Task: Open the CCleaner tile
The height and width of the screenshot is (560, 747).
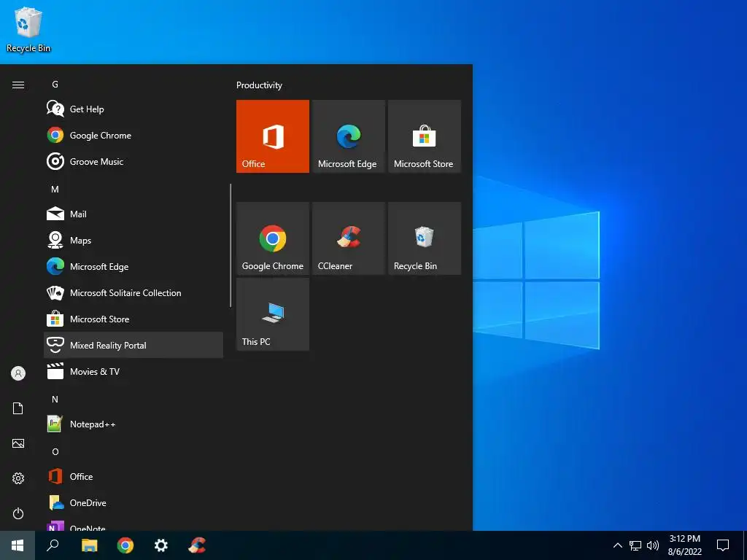Action: pyautogui.click(x=348, y=238)
